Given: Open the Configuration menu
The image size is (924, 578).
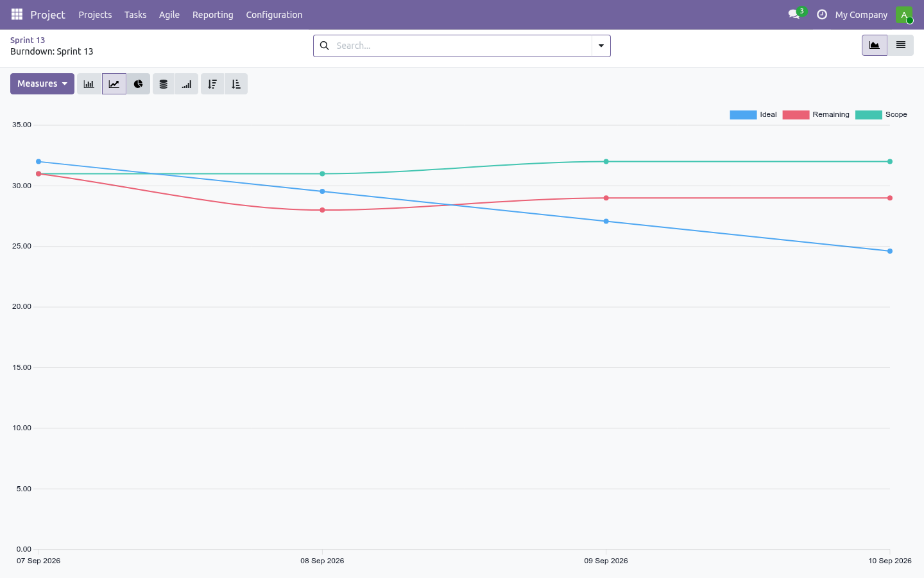Looking at the screenshot, I should coord(274,15).
